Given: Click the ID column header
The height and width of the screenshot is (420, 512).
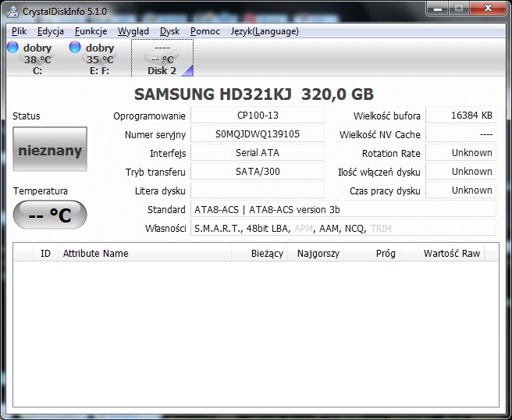Looking at the screenshot, I should [45, 254].
